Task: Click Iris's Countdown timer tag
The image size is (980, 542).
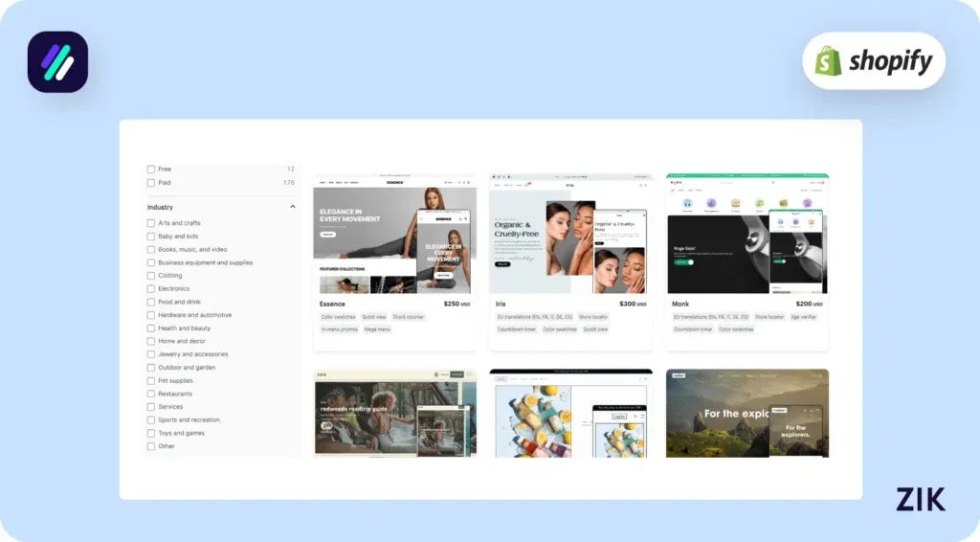Action: (x=516, y=329)
